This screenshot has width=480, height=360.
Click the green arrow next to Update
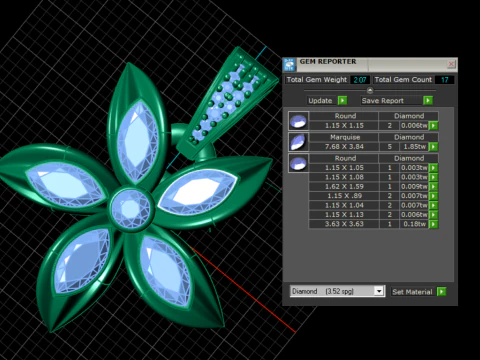click(x=342, y=100)
